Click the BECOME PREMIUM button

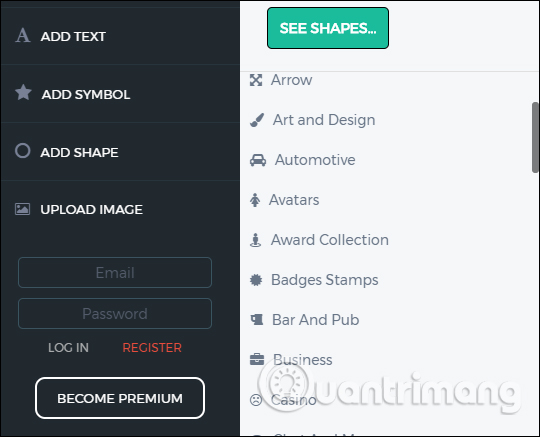click(x=120, y=398)
